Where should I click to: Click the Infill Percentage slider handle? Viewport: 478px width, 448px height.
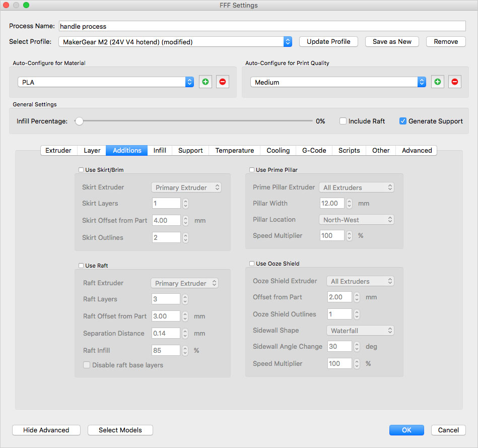tap(79, 121)
